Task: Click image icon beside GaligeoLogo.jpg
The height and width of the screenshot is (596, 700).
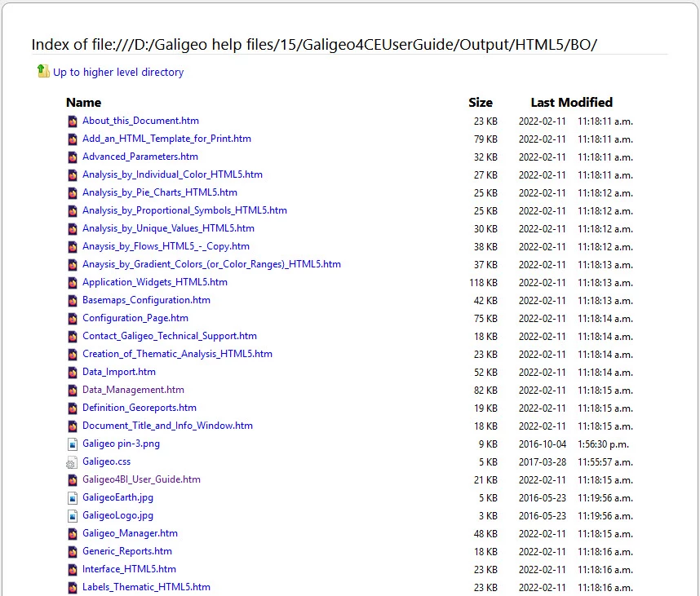Action: [x=73, y=516]
